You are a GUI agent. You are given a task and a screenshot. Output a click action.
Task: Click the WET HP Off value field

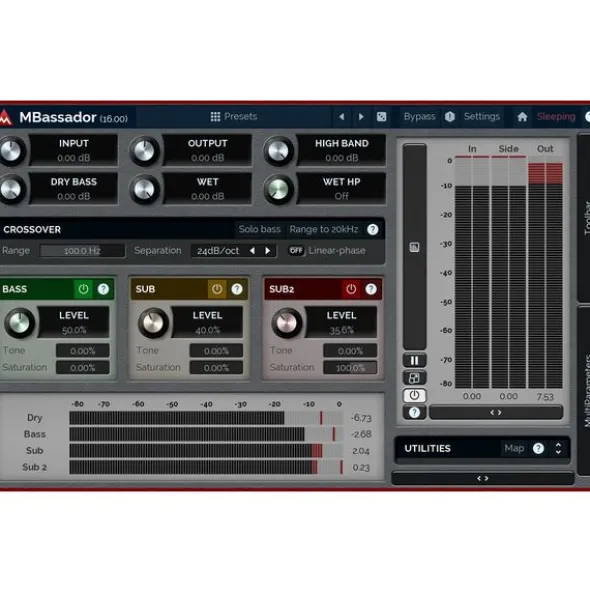341,196
